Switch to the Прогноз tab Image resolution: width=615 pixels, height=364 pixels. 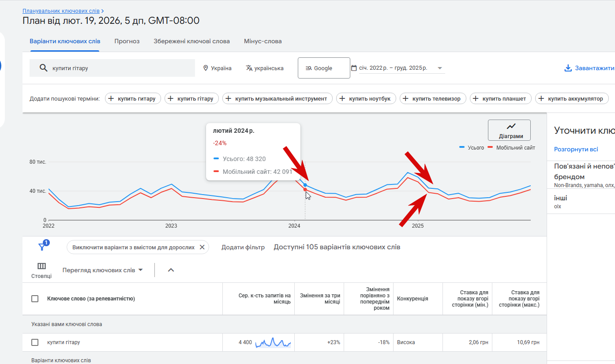[x=127, y=41]
